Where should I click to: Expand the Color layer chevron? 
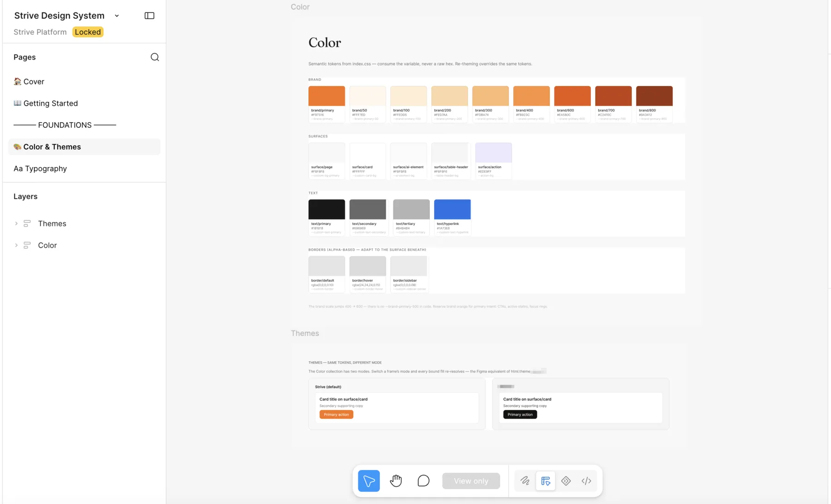(16, 245)
